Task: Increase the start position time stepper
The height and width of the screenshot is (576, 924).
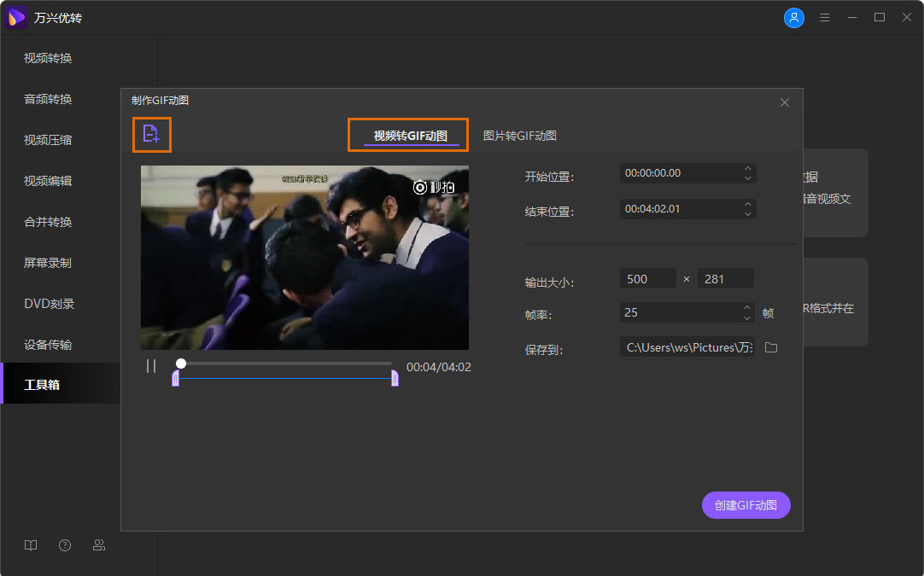Action: (748, 168)
